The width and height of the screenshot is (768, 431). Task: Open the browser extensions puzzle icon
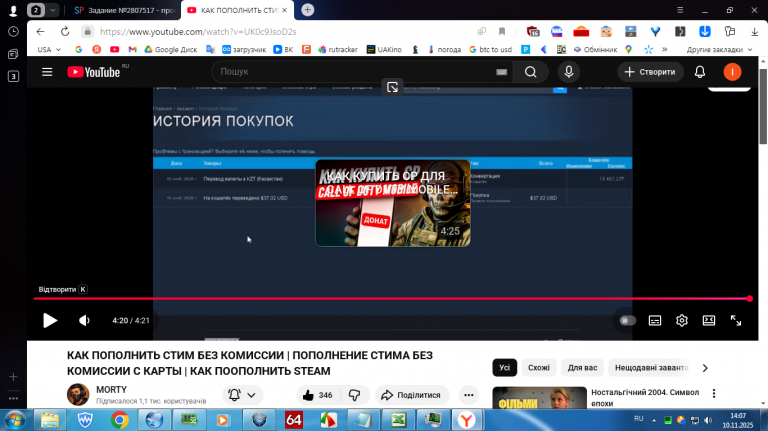click(x=730, y=31)
